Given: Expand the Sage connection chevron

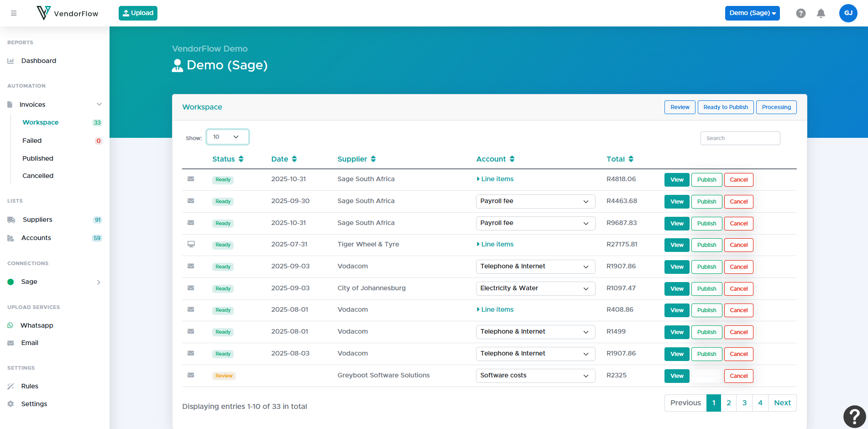Looking at the screenshot, I should click(99, 282).
